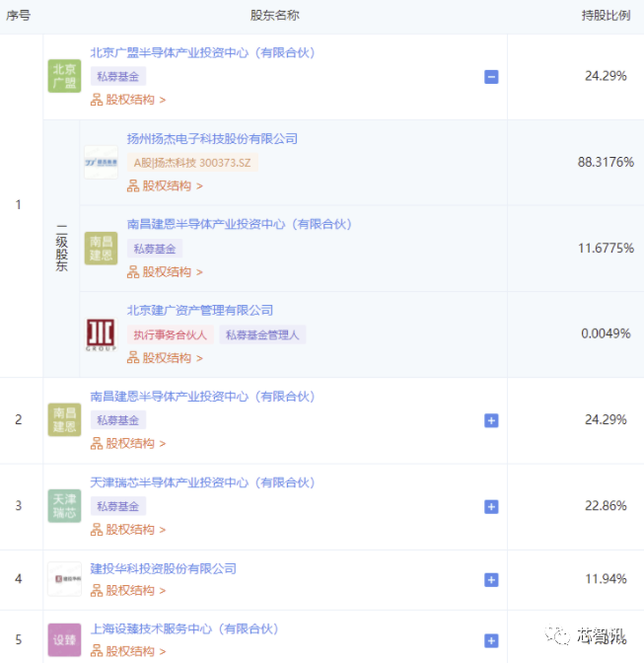This screenshot has height=663, width=644.
Task: View 股权结构 for 南昌建恩 in row 2
Action: click(128, 444)
